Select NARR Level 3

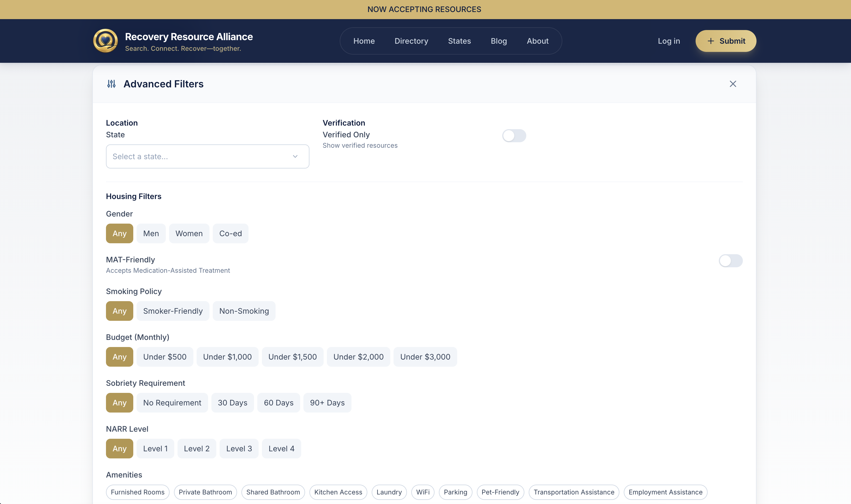pyautogui.click(x=239, y=449)
